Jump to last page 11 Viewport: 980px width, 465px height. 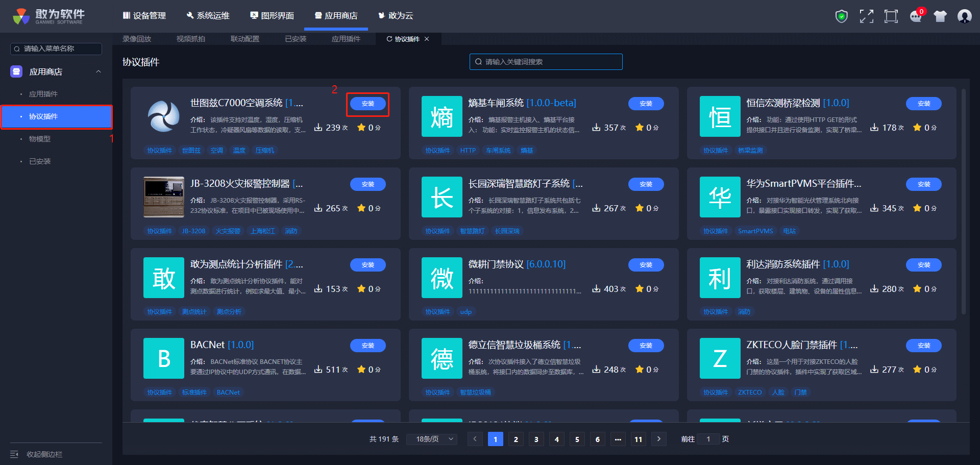click(x=639, y=439)
